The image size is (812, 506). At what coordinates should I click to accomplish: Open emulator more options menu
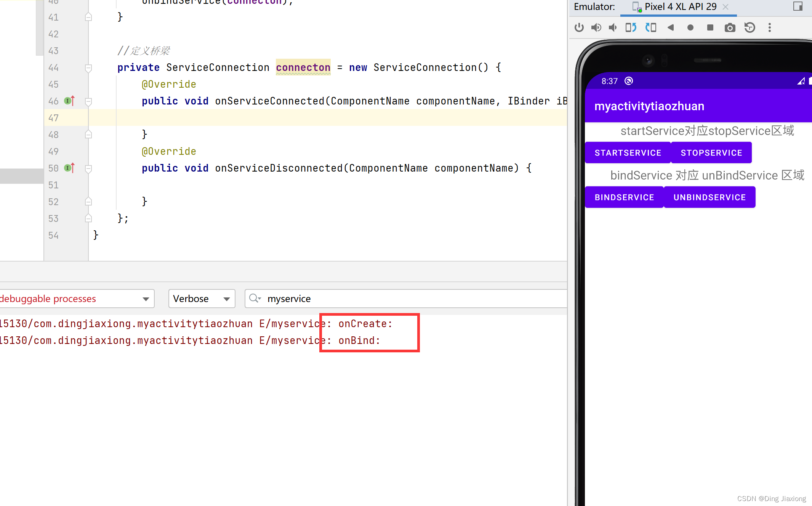[770, 27]
